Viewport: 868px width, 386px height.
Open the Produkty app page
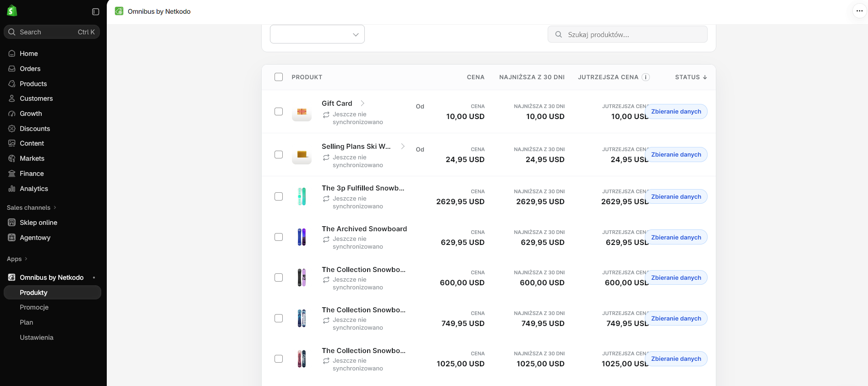pyautogui.click(x=52, y=293)
